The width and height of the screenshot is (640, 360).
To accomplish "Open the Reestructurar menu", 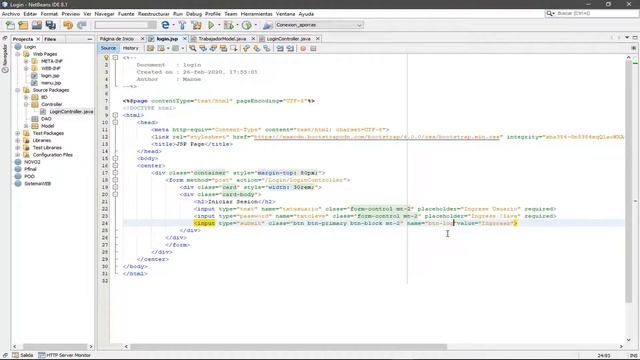I will (x=153, y=14).
